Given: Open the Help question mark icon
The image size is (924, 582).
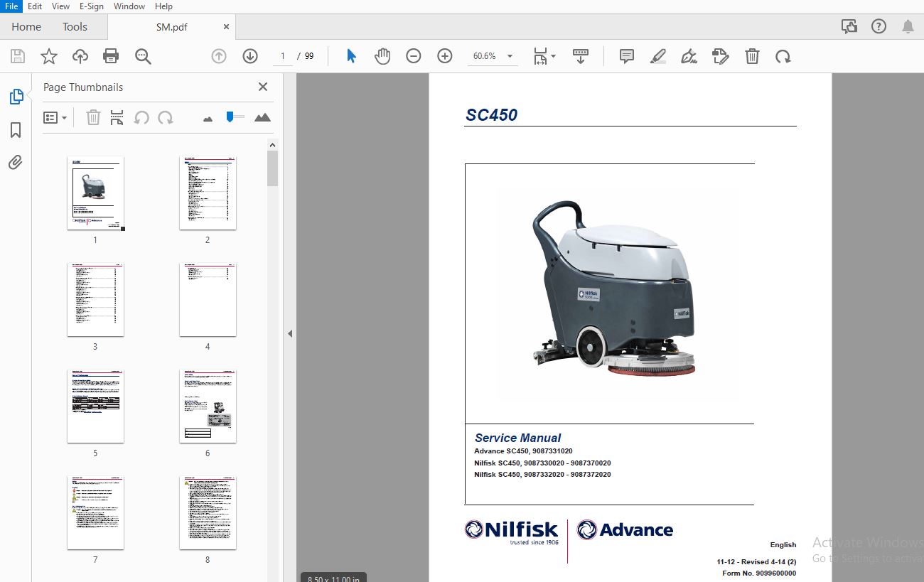Looking at the screenshot, I should [879, 27].
